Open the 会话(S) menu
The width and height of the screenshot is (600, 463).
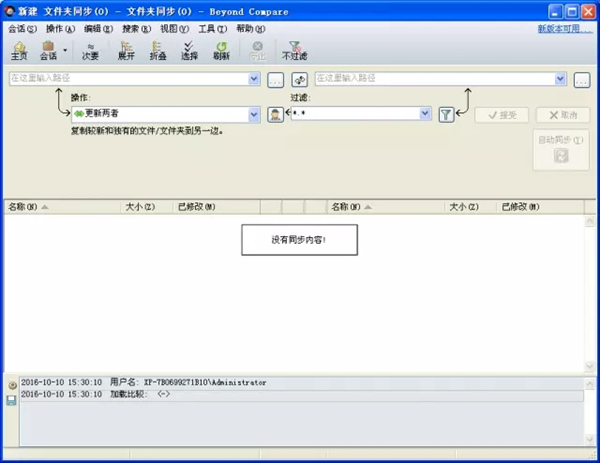pyautogui.click(x=23, y=29)
